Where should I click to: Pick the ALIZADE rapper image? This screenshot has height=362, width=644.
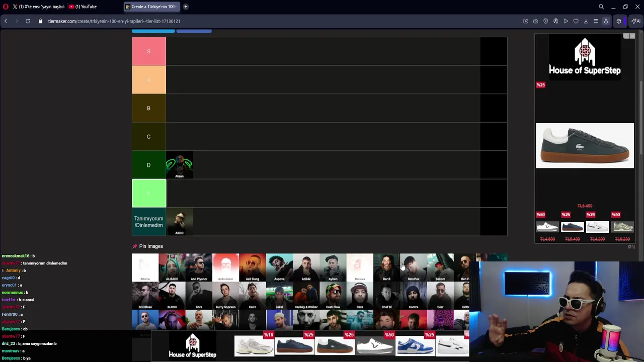pos(172,267)
